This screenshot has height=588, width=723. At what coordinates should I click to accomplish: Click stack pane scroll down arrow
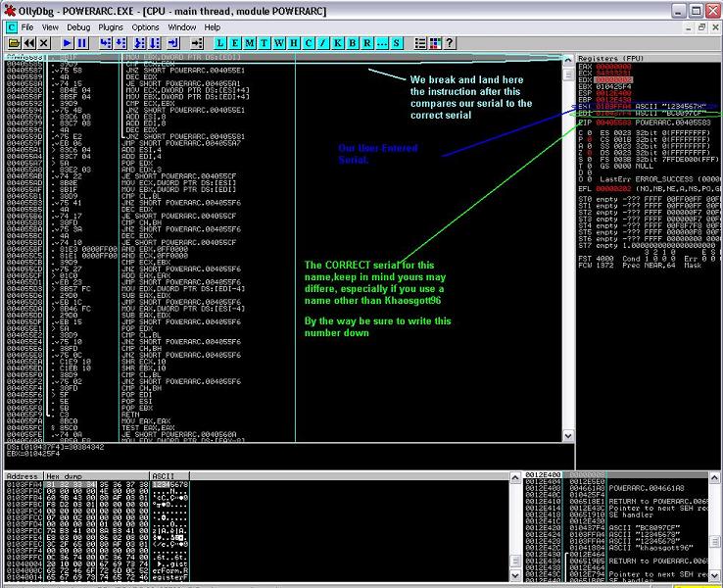(715, 574)
